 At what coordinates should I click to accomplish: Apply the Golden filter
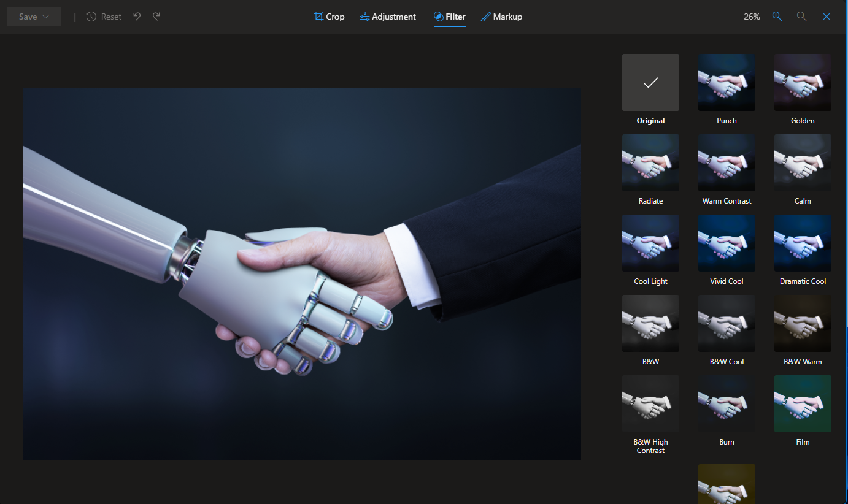click(803, 83)
